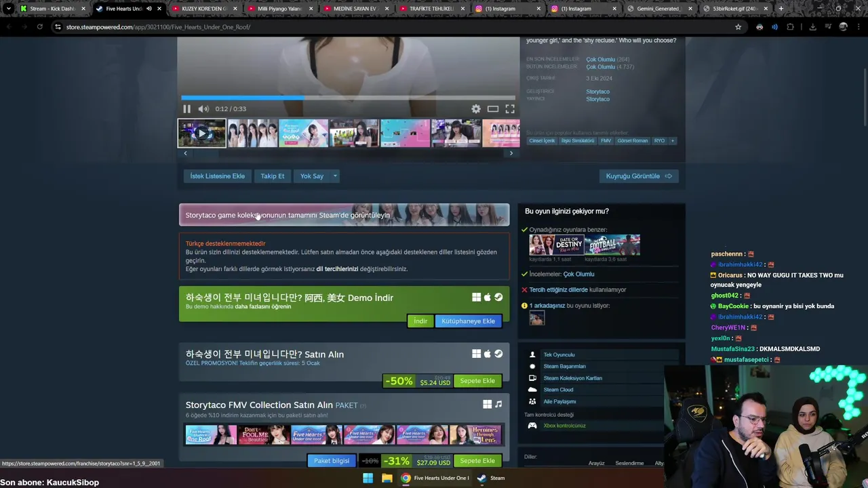The image size is (868, 488).
Task: Click friend avatar who wants this game
Action: (537, 318)
